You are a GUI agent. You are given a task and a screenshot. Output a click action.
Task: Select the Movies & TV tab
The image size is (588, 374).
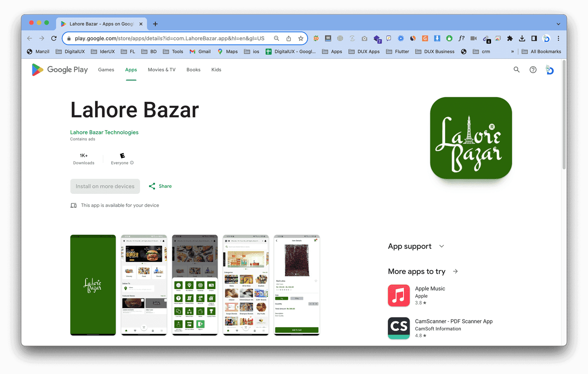coord(162,69)
